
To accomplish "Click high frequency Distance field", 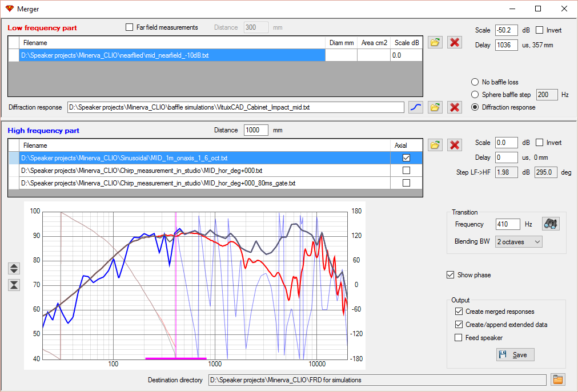I will click(x=256, y=130).
